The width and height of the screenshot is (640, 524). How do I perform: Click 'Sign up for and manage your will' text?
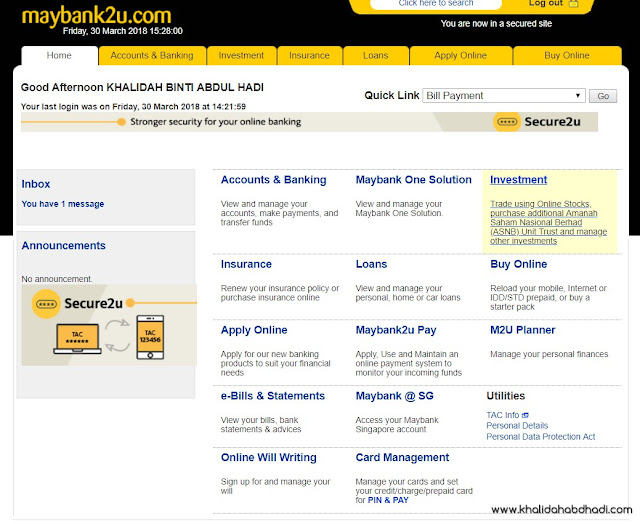tap(276, 486)
